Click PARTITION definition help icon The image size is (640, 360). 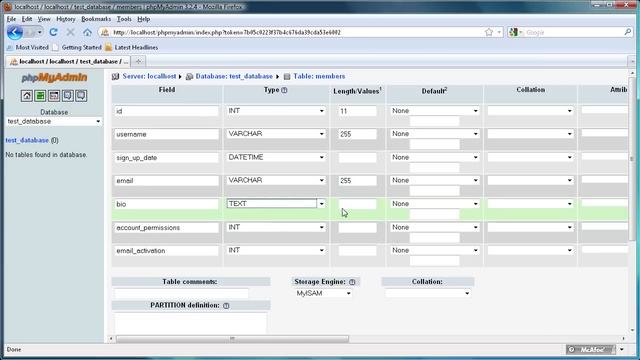[226, 306]
